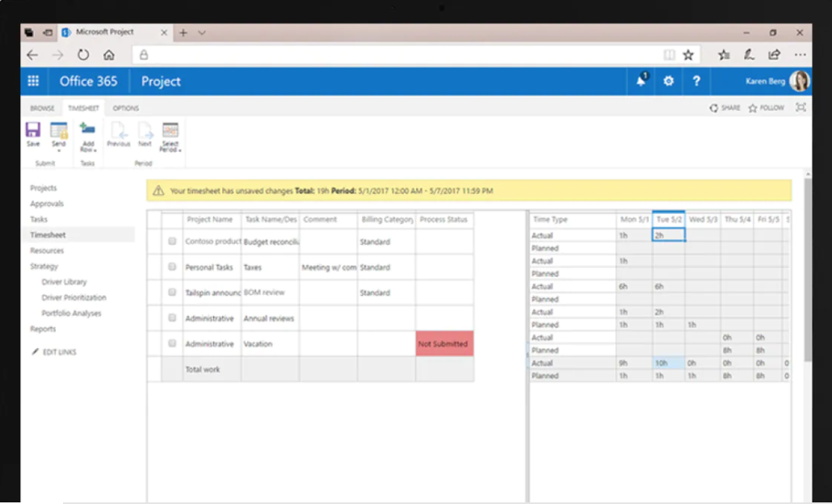Add page to favorites star
Image resolution: width=832 pixels, height=504 pixels.
click(688, 55)
